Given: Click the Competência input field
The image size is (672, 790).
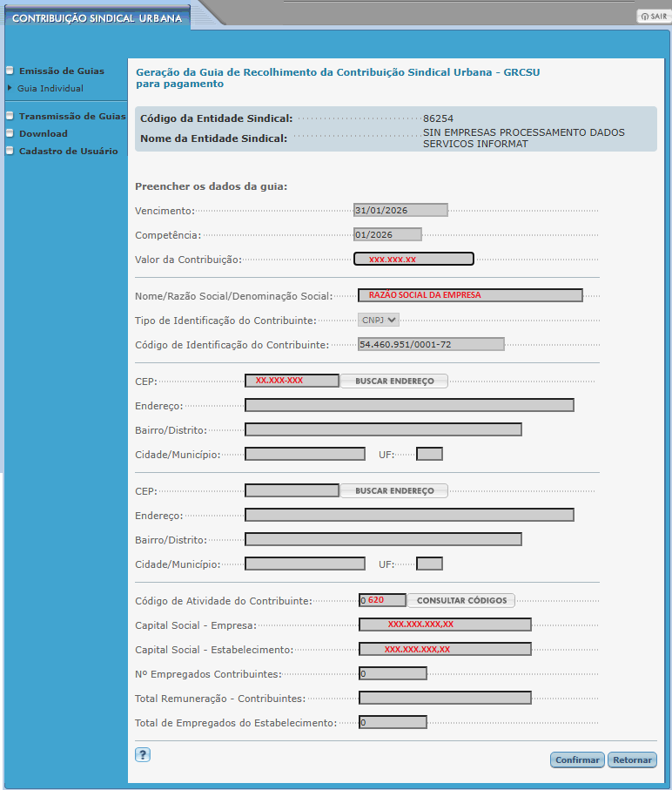Looking at the screenshot, I should click(387, 234).
